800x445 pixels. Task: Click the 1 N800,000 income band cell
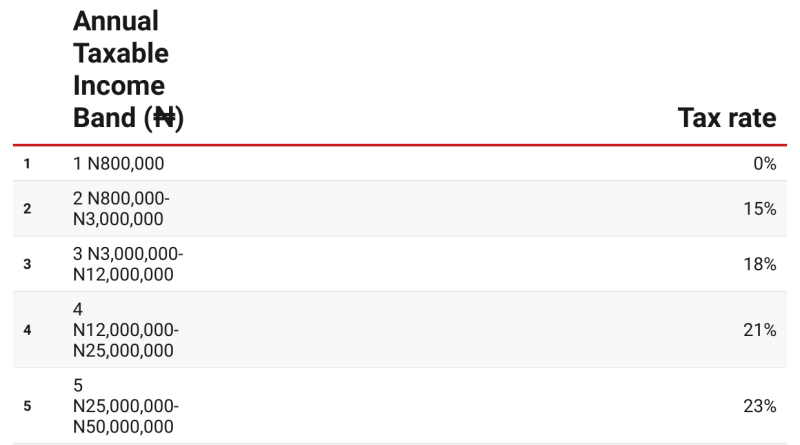pyautogui.click(x=118, y=163)
